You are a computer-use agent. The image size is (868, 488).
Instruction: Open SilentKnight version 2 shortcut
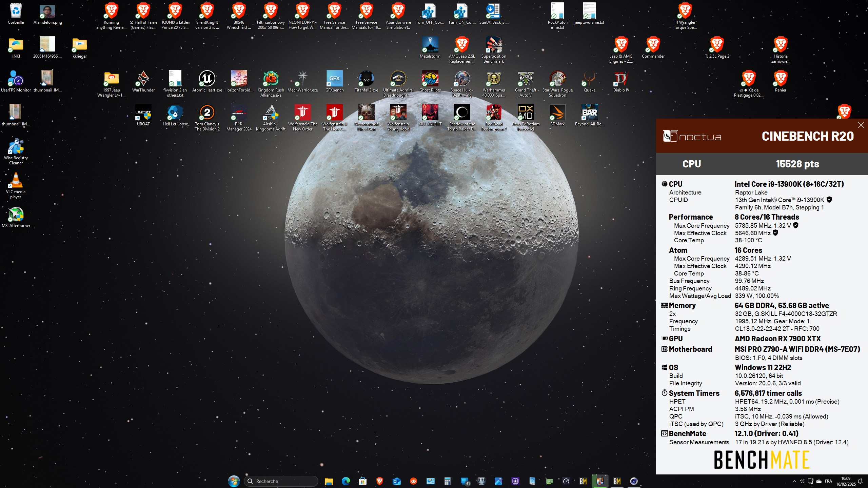tap(207, 16)
